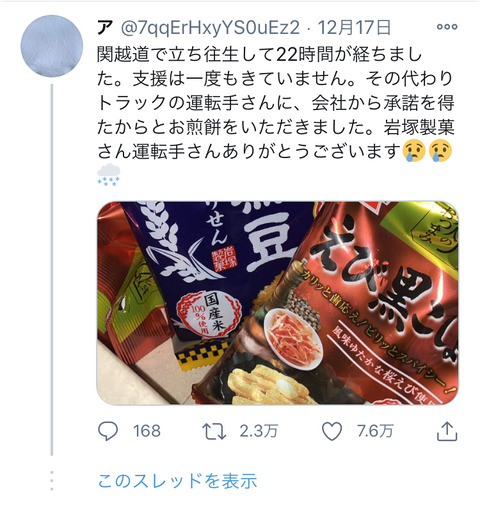480x505 pixels.
Task: Click the display name ア
Action: [105, 27]
